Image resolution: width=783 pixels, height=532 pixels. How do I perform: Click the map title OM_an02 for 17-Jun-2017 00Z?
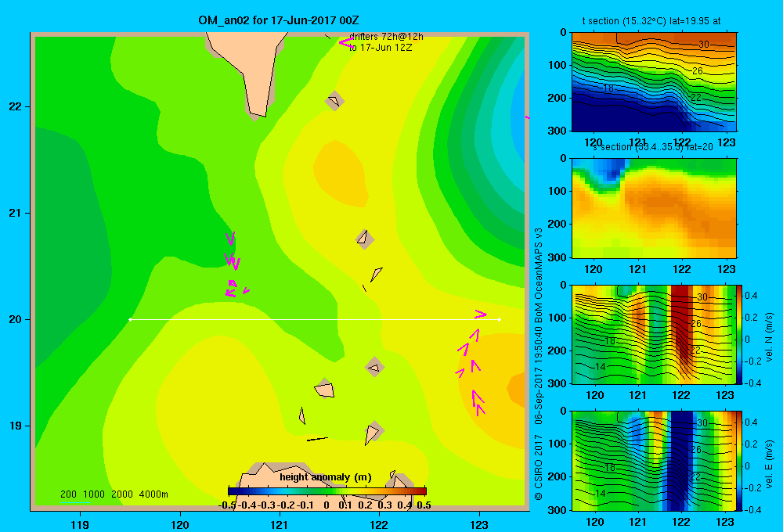[x=279, y=20]
